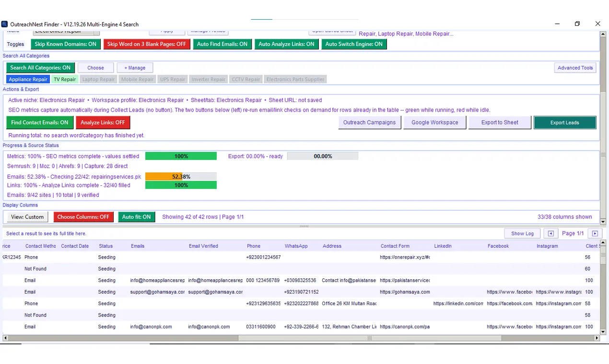Select contact form cell https://onerepair.xyz
This screenshot has height=364, width=609.
405,257
